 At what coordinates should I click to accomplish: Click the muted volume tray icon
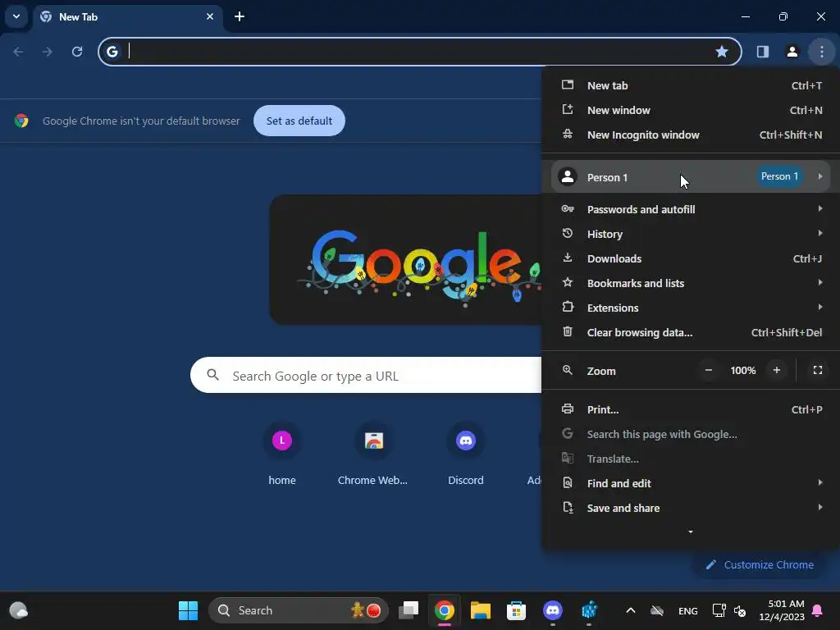pyautogui.click(x=740, y=610)
